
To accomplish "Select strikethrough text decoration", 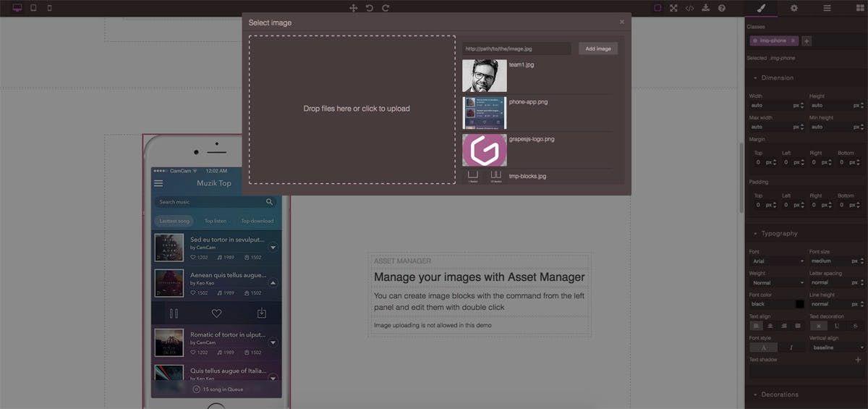I will pos(856,326).
